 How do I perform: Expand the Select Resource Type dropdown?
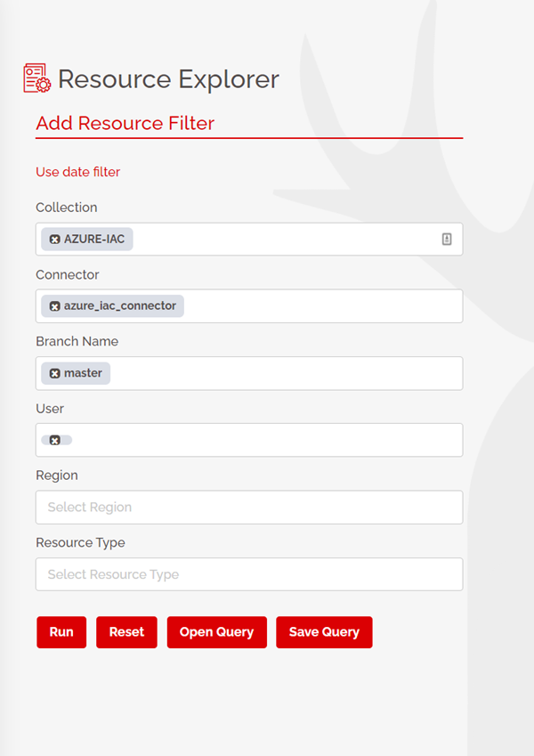pos(249,574)
